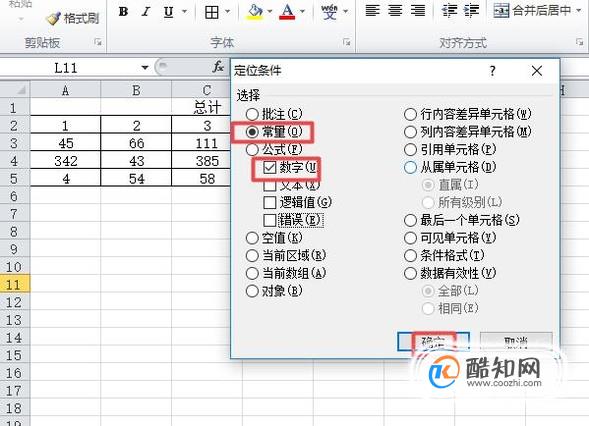Toggle Bold formatting in the ribbon

click(123, 12)
